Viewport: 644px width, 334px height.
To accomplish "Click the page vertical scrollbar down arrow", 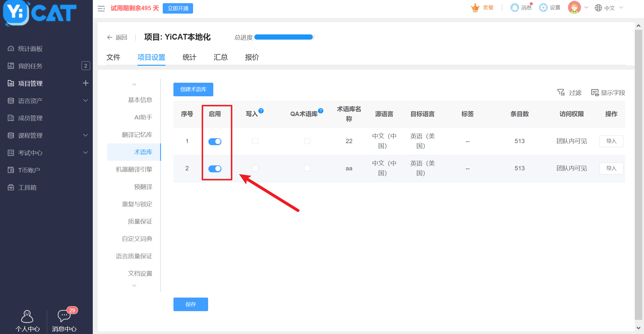I will point(639,328).
